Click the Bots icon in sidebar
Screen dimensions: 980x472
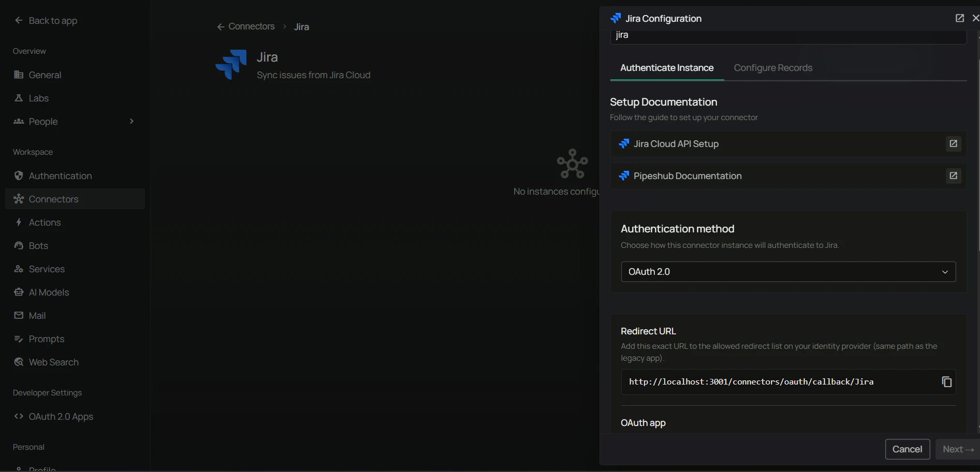point(19,245)
